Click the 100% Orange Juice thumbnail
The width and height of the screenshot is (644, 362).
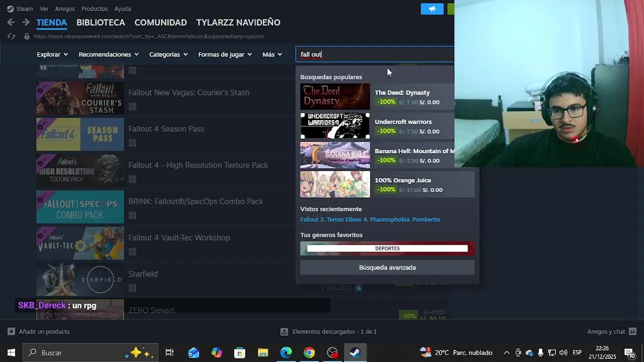click(x=335, y=184)
